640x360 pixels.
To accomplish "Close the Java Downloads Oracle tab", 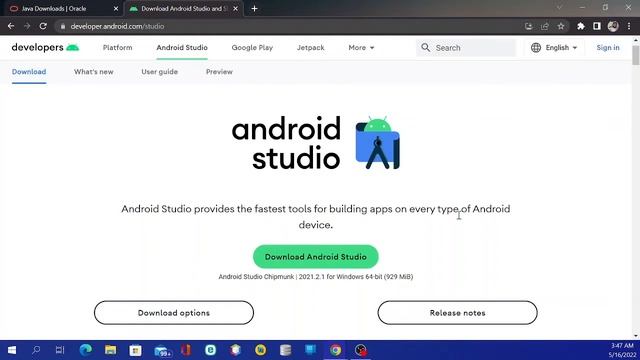I will click(116, 8).
